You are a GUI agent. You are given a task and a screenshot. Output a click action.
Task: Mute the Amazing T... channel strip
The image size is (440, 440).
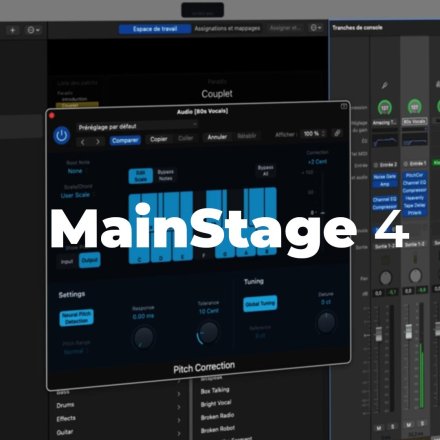[x=379, y=428]
